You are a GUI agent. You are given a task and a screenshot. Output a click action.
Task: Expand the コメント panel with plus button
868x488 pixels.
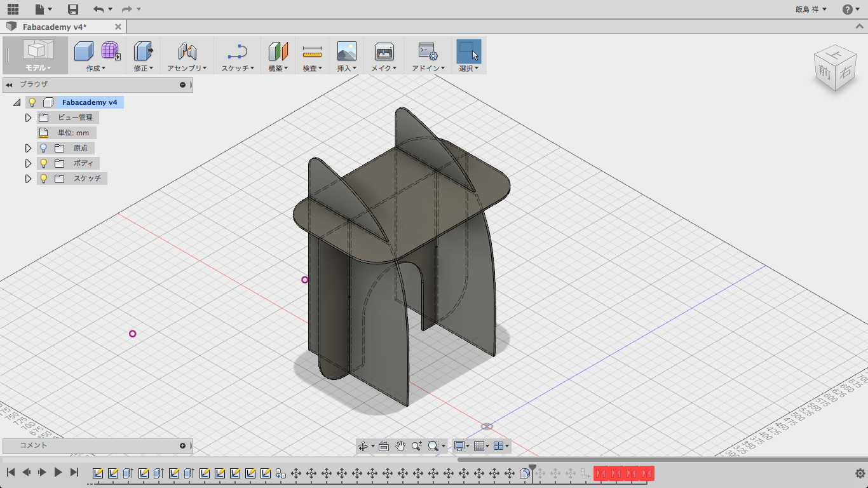182,445
